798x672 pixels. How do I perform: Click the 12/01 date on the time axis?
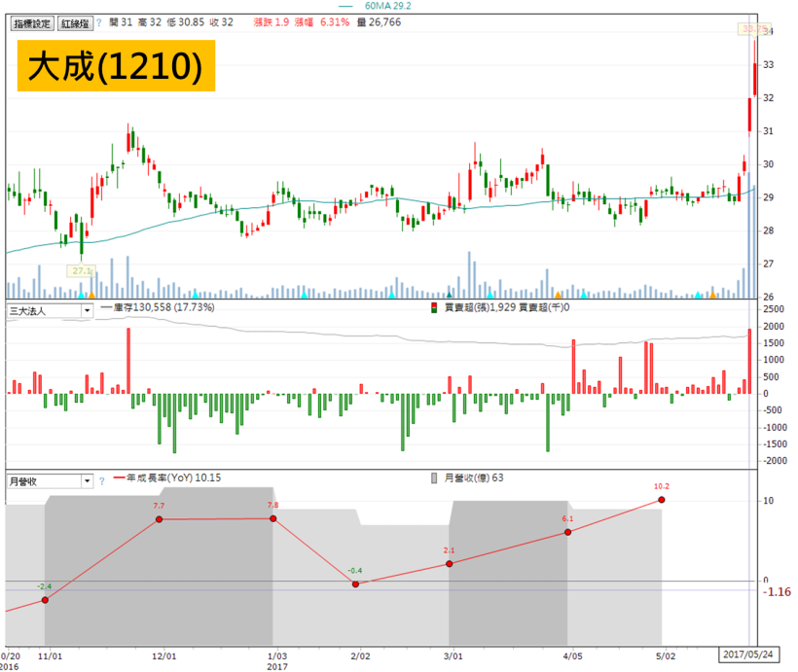coord(163,656)
